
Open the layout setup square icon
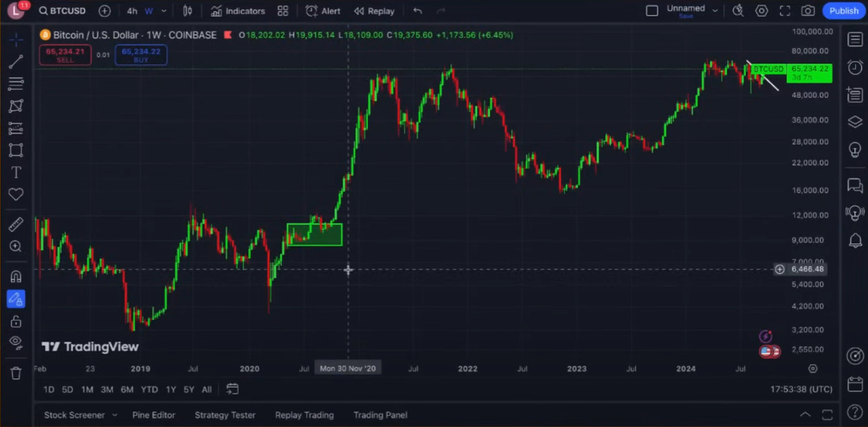652,11
